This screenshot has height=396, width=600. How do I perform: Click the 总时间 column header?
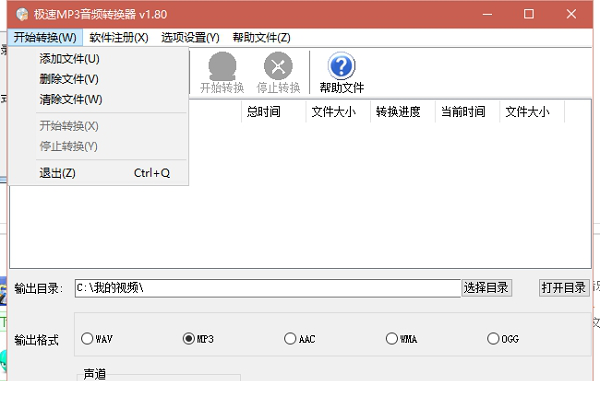(273, 112)
